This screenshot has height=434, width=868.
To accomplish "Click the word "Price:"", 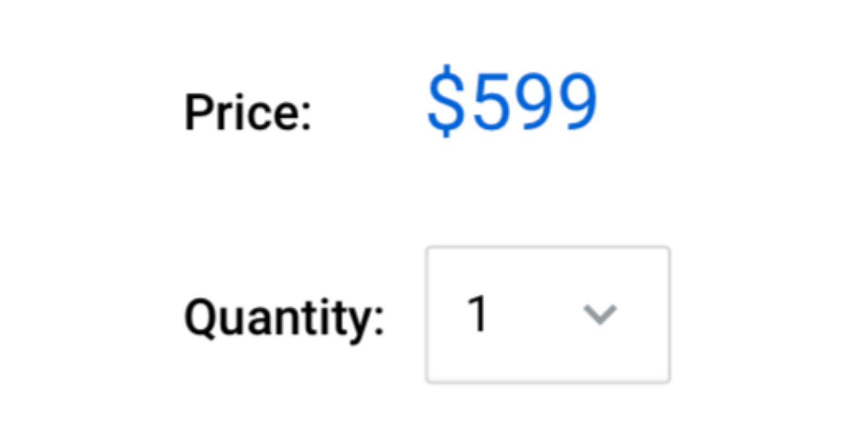I will [x=248, y=112].
